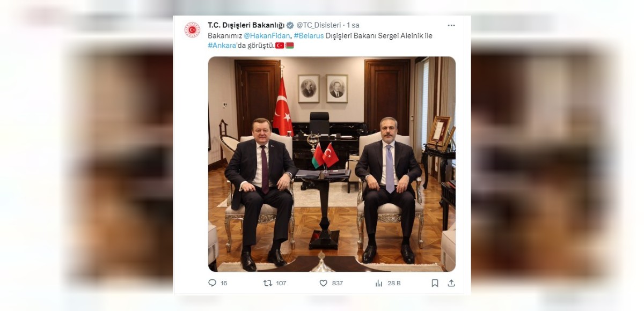Open the #Belarus hashtag

pyautogui.click(x=309, y=35)
